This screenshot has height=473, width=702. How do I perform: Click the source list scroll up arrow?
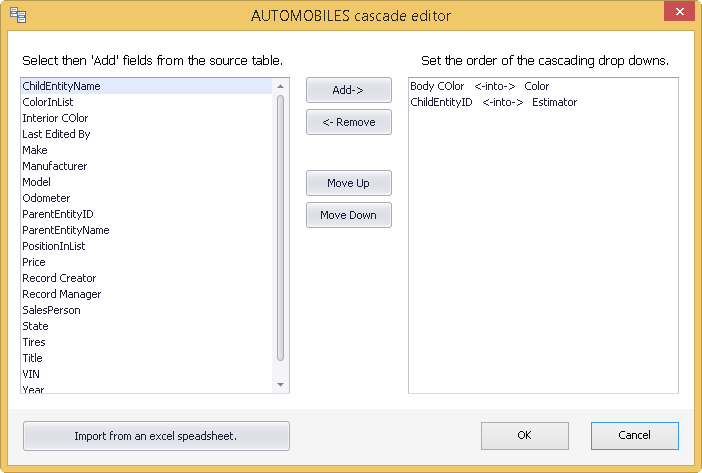click(x=280, y=86)
